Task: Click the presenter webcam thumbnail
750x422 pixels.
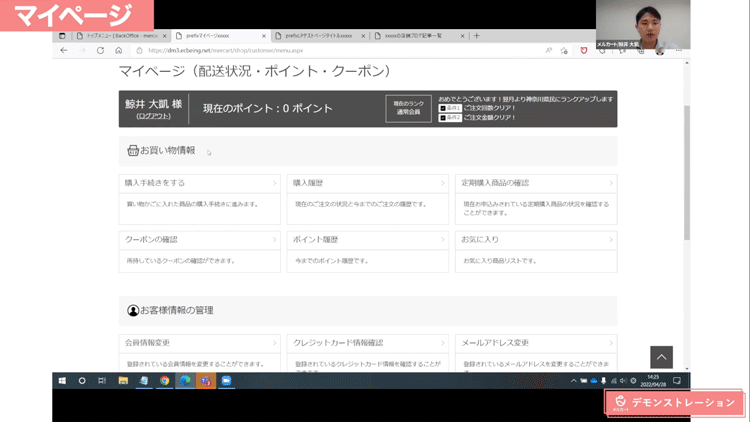Action: pyautogui.click(x=643, y=24)
